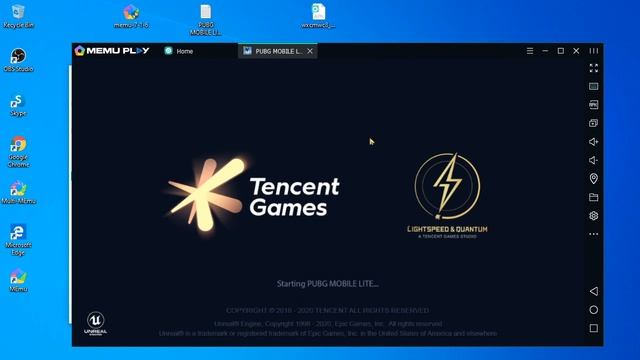The width and height of the screenshot is (640, 360).
Task: Minimize the MEmu window
Action: [x=545, y=51]
